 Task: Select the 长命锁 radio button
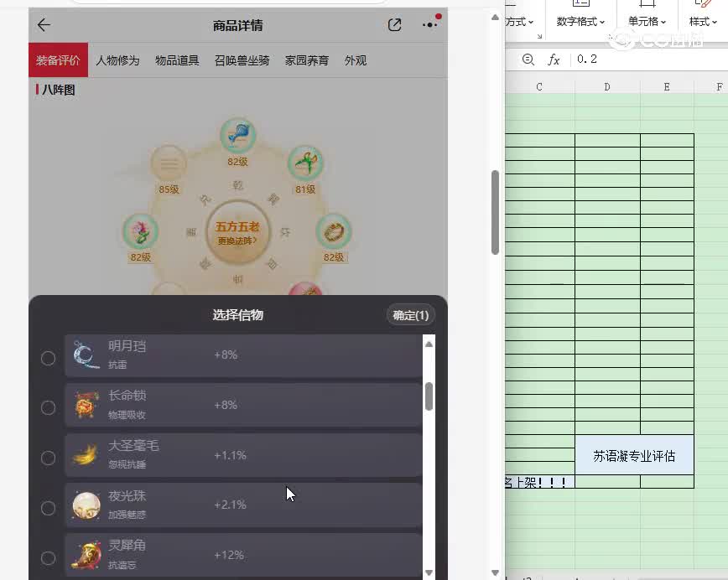(48, 408)
